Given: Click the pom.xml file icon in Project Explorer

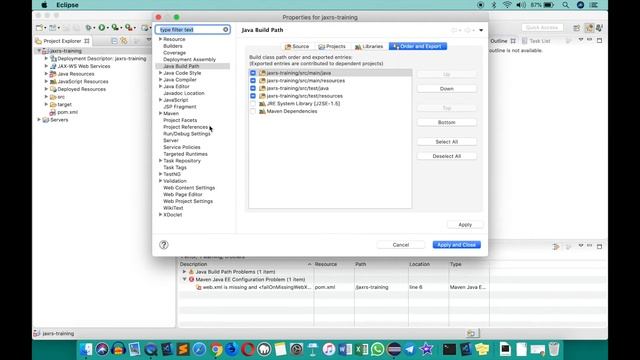Looking at the screenshot, I should pyautogui.click(x=53, y=112).
